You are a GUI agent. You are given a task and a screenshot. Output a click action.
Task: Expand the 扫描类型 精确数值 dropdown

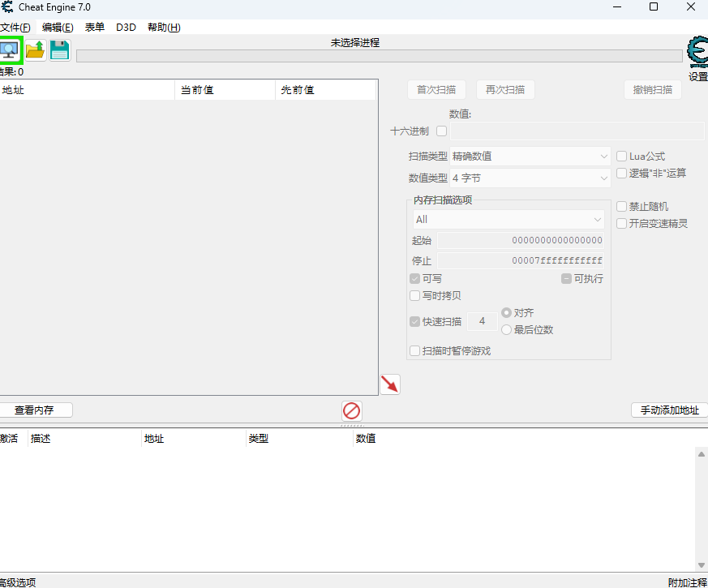click(x=530, y=157)
